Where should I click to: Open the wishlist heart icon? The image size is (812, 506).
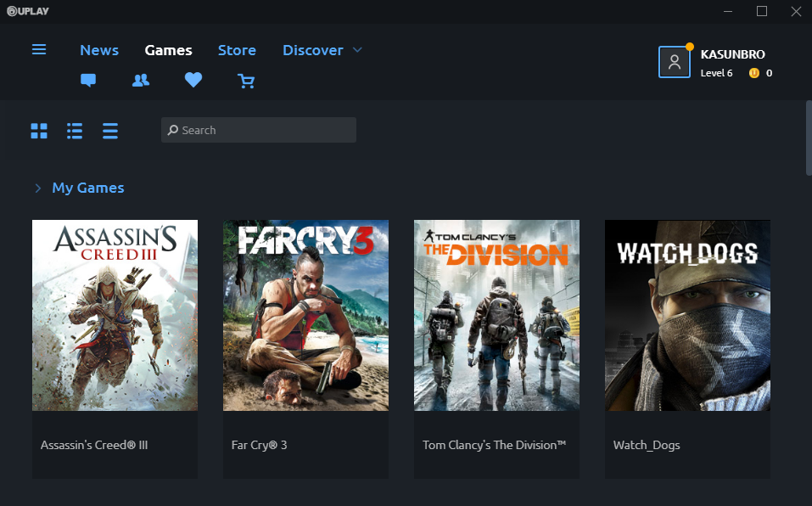point(193,80)
